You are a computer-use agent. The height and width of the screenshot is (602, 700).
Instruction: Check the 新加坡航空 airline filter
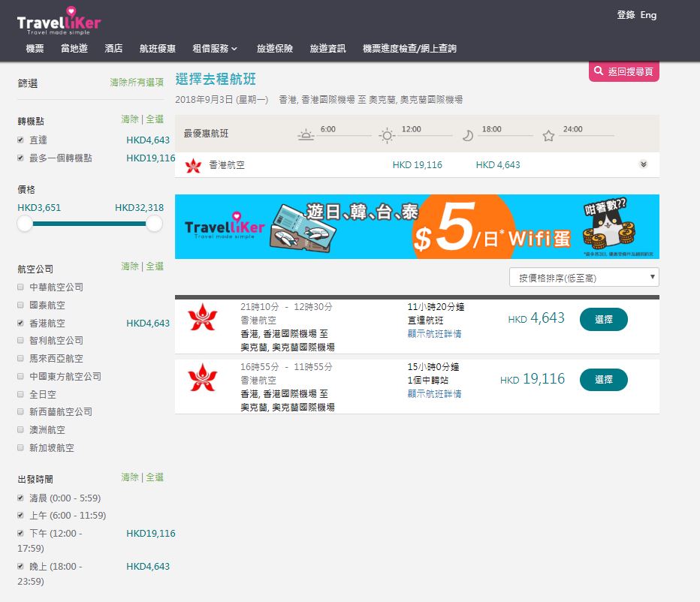coord(20,447)
